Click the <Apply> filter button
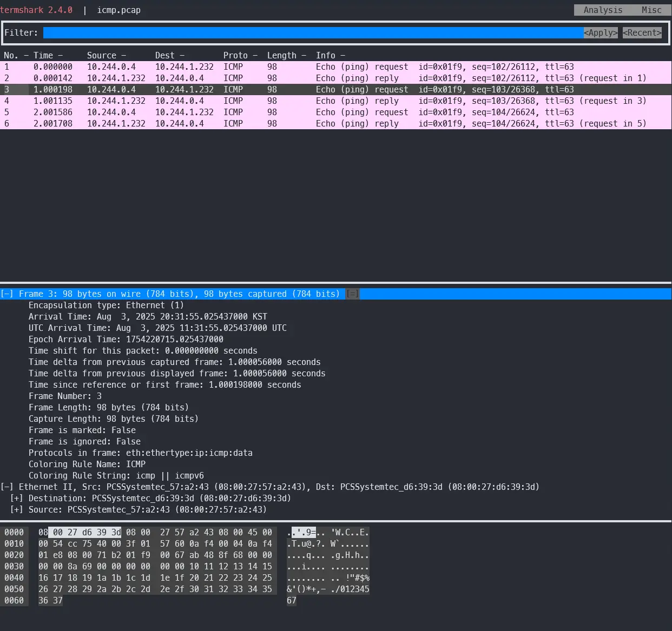672x631 pixels. pos(601,32)
